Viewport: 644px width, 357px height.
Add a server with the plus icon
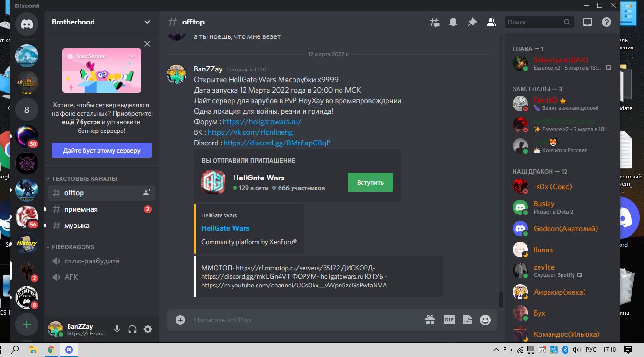27,324
